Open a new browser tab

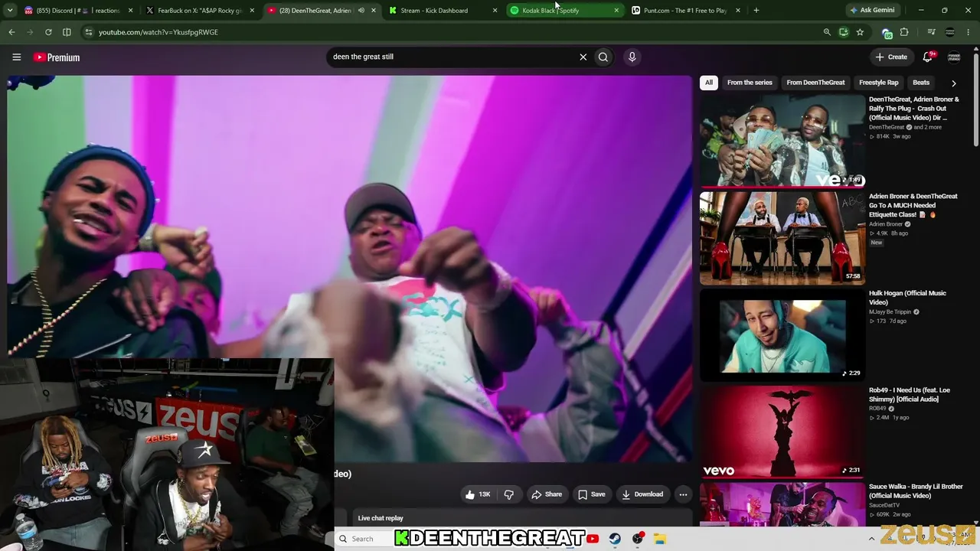[756, 11]
